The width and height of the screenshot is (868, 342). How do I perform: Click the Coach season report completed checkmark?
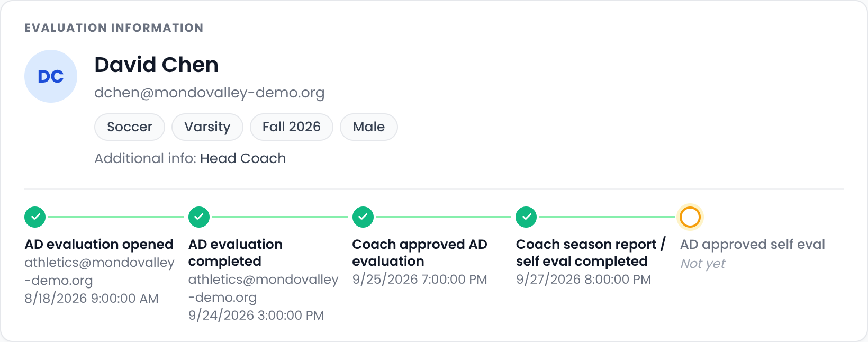pos(527,217)
